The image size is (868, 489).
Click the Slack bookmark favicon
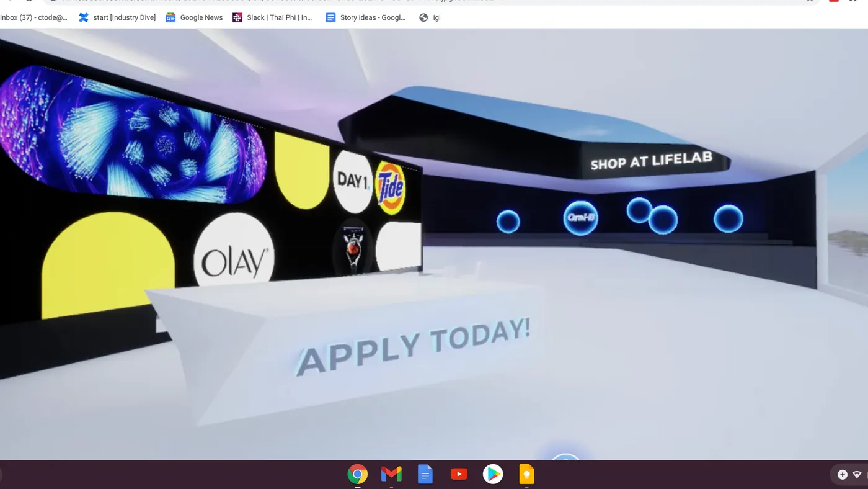pyautogui.click(x=237, y=17)
